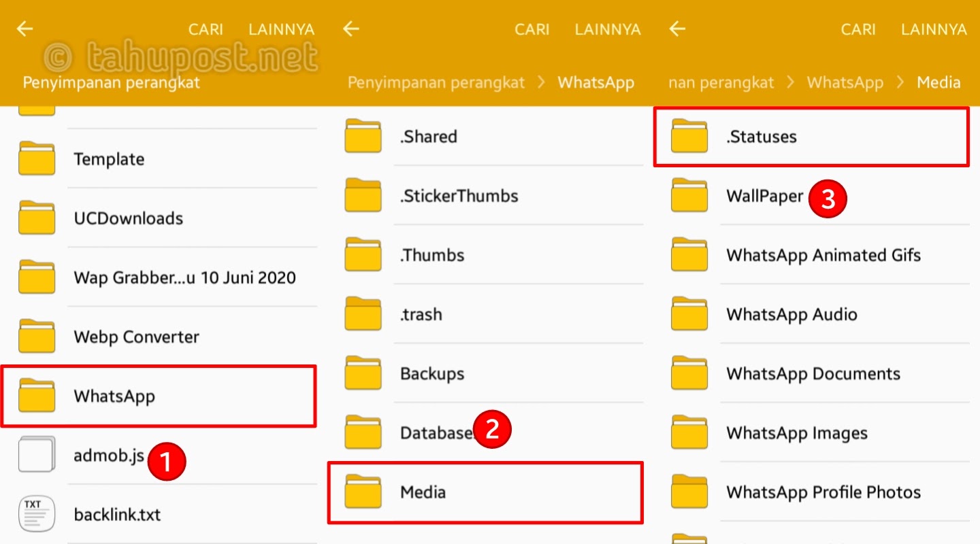This screenshot has height=544, width=980.
Task: Click 'Wap Grabber...u 10 Juni 2020' name
Action: pyautogui.click(x=184, y=277)
